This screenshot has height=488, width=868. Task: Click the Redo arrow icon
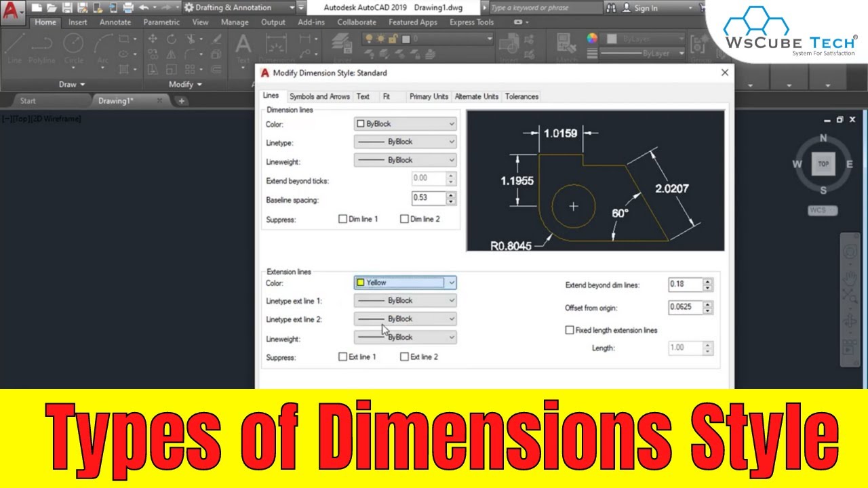click(167, 8)
